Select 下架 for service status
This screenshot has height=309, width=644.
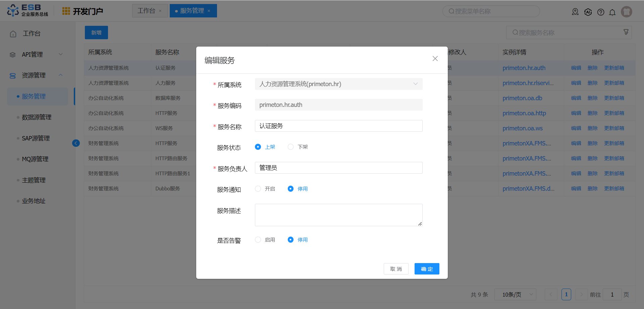pyautogui.click(x=291, y=147)
